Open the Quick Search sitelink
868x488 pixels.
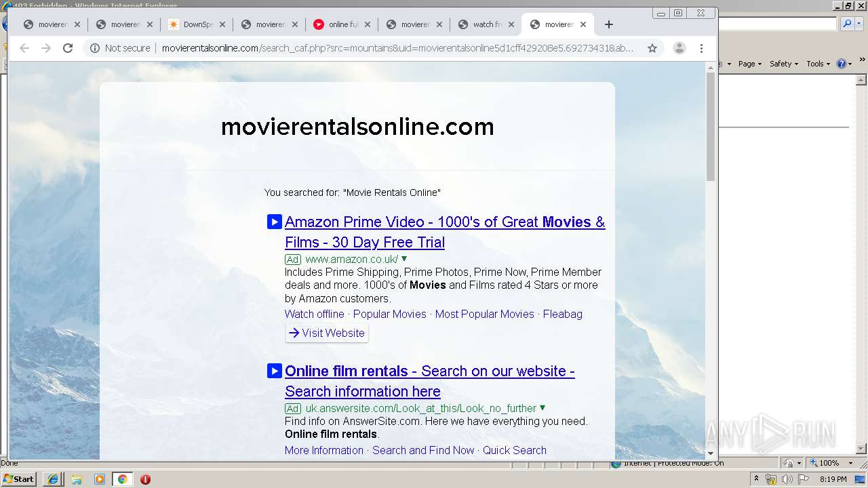515,450
